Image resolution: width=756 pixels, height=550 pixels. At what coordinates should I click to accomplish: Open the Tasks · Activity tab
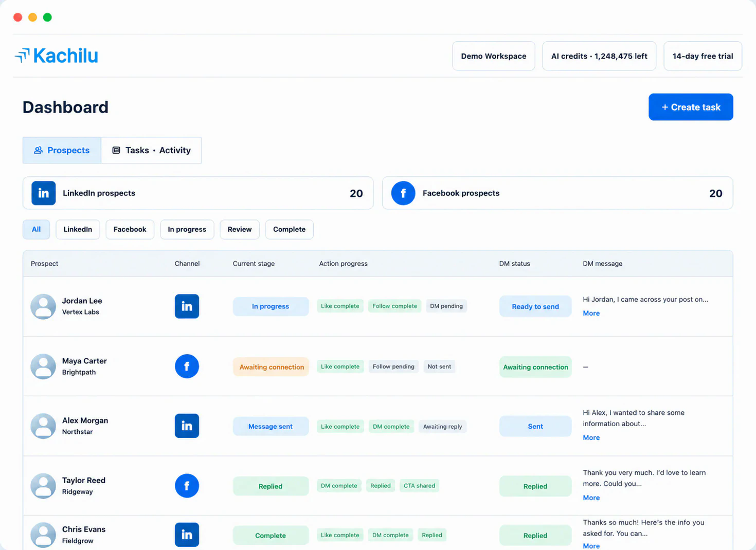tap(151, 150)
